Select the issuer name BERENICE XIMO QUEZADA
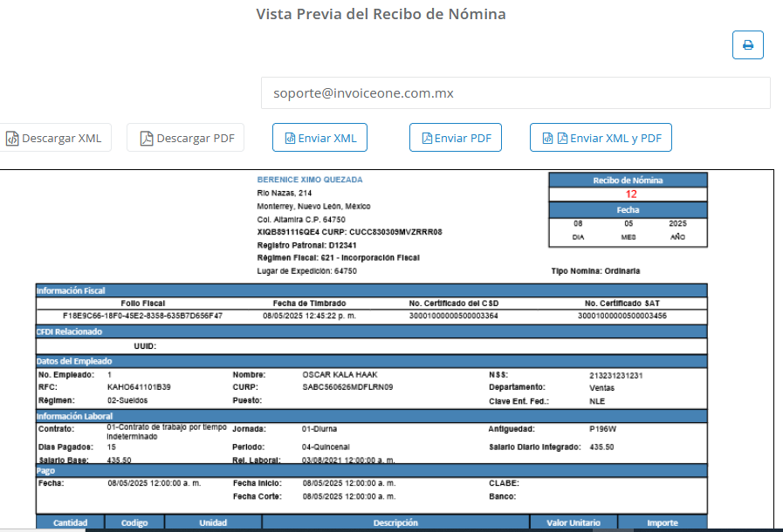The width and height of the screenshot is (783, 532). (x=310, y=180)
